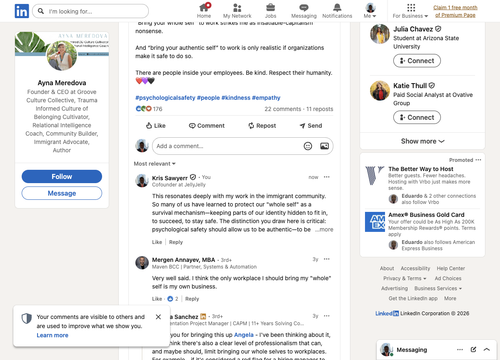500x360 pixels.
Task: Open Ad Choices footer link
Action: click(448, 278)
